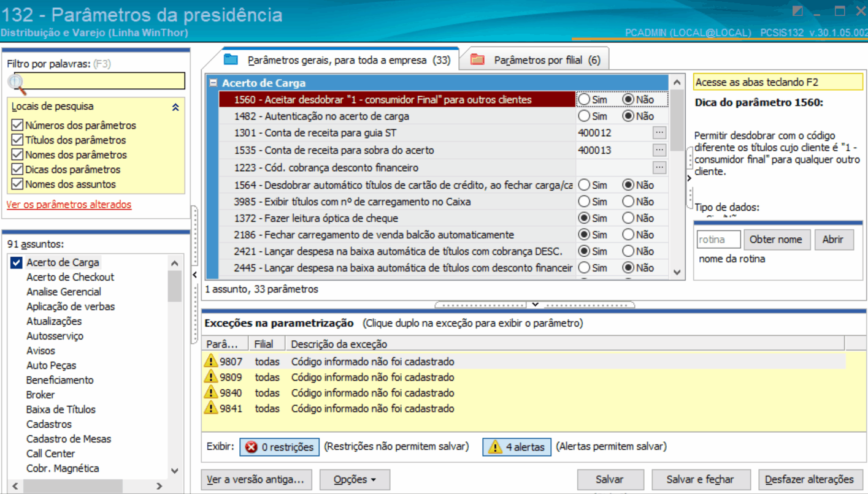Sort by Filial column header
The height and width of the screenshot is (494, 868).
click(267, 344)
